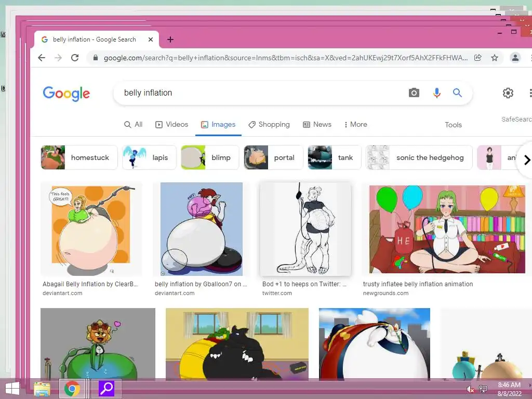
Task: Click the Google logo
Action: coord(66,94)
